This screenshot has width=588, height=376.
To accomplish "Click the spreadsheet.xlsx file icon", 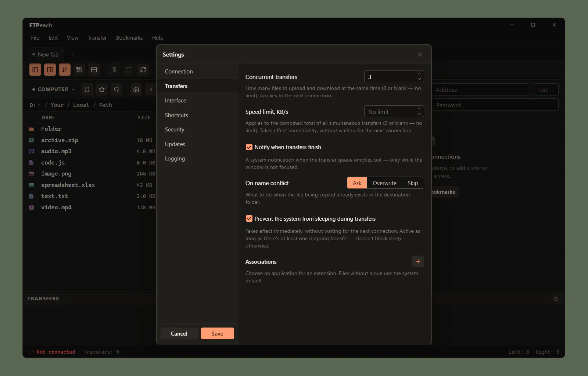I will (31, 185).
